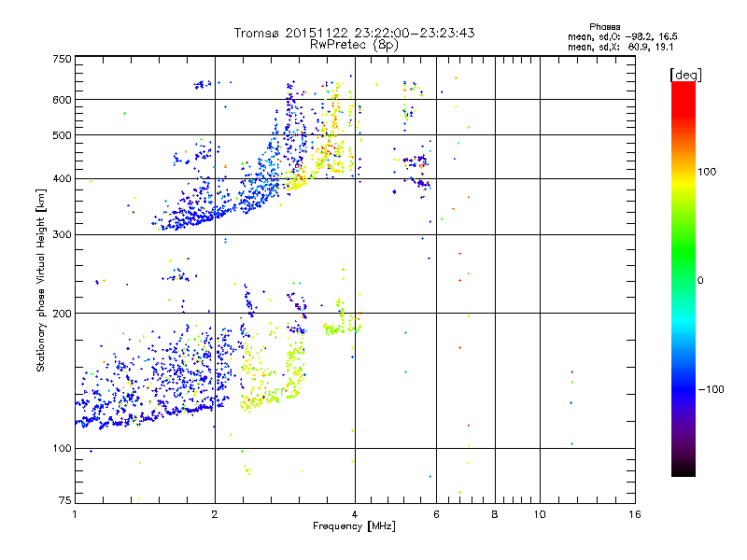Select the 'RwPretec (8p)' subtitle text
Viewport: 747px width, 560px height.
point(354,45)
